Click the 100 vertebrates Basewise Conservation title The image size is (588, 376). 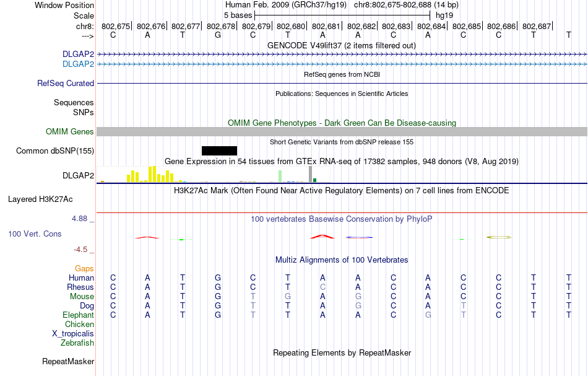coord(342,219)
